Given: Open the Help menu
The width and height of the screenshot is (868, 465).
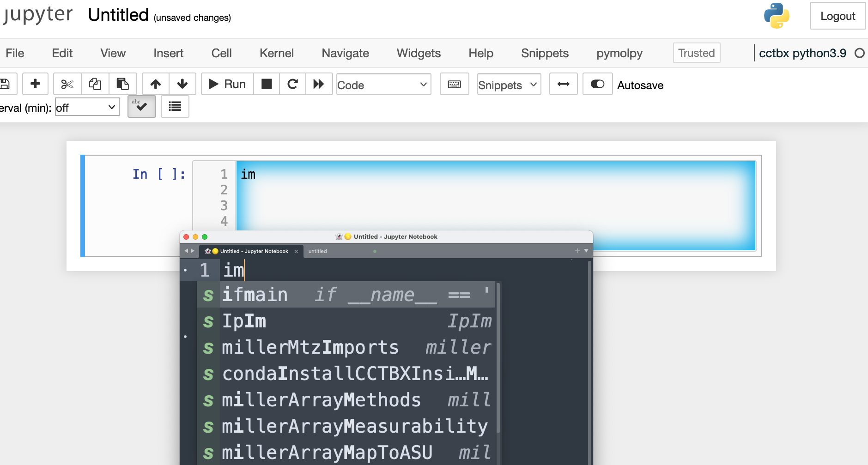Looking at the screenshot, I should tap(481, 53).
